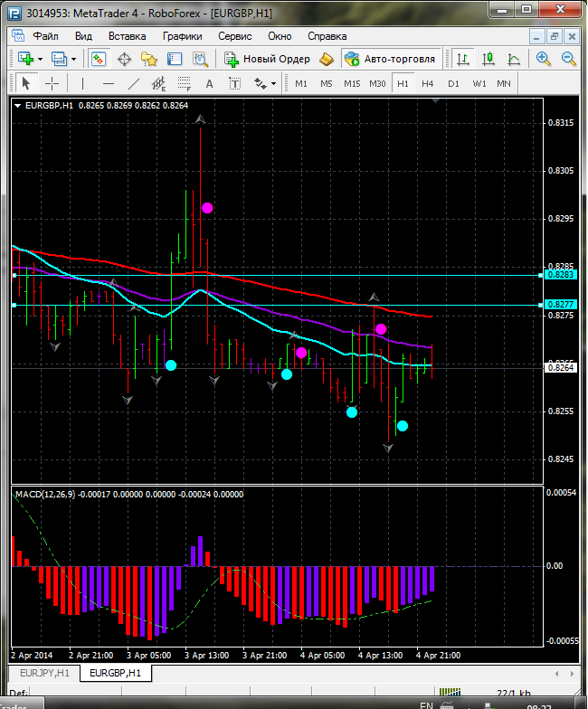Select the crosshair cursor tool

point(52,83)
